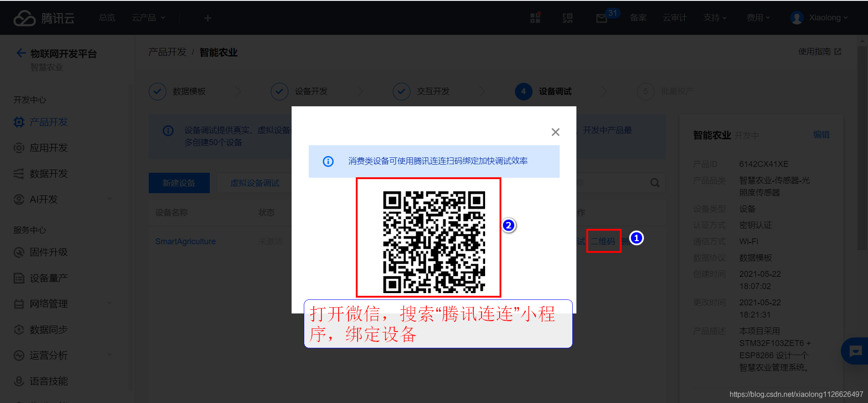Expand 网络管理 sidebar chevron
Screen dimensions: 868x403
click(109, 303)
